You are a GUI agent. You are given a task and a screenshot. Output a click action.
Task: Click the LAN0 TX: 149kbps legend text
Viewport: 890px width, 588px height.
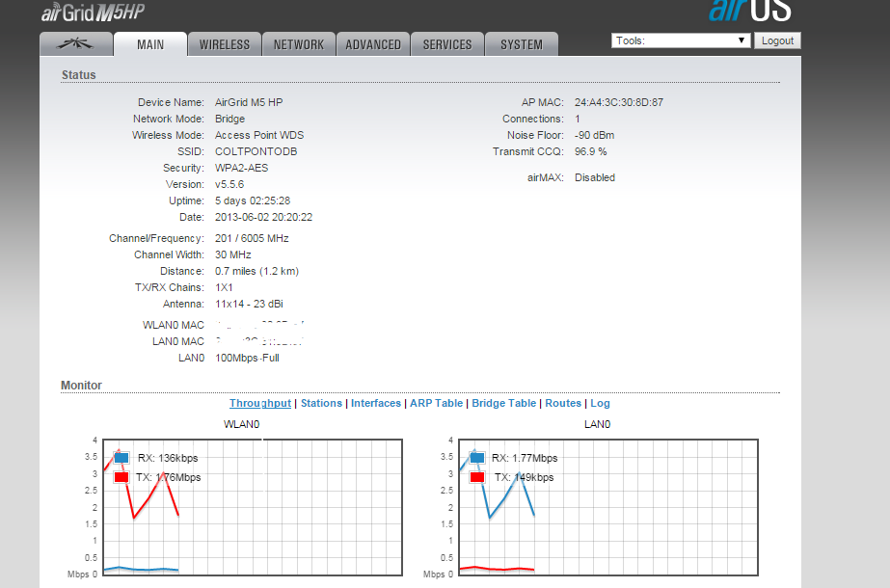click(x=524, y=477)
